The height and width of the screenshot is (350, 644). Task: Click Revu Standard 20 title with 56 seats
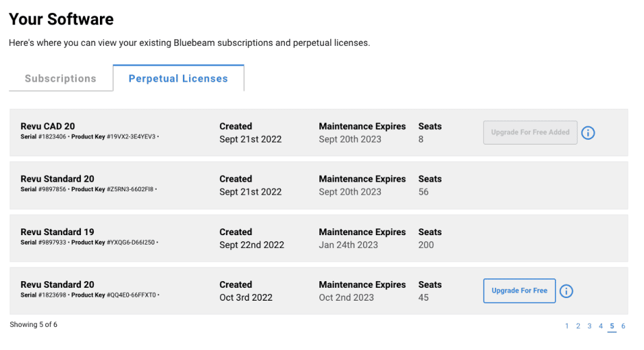(x=57, y=179)
